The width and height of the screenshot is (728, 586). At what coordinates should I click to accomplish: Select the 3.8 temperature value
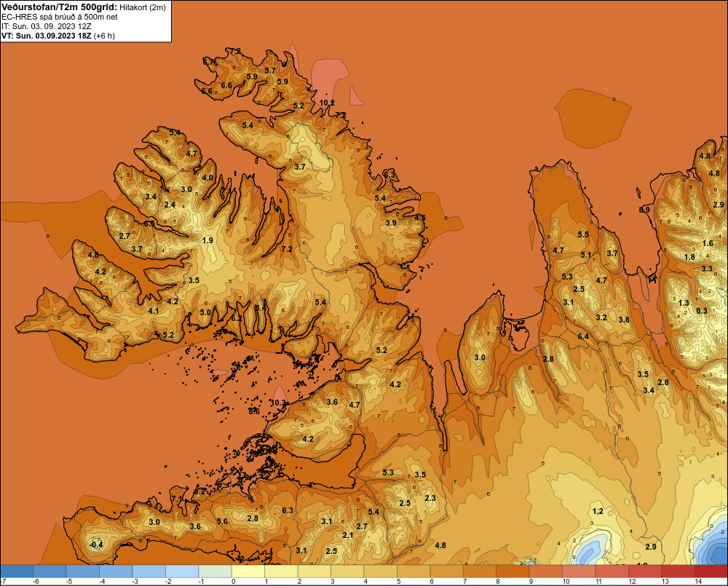pyautogui.click(x=624, y=320)
